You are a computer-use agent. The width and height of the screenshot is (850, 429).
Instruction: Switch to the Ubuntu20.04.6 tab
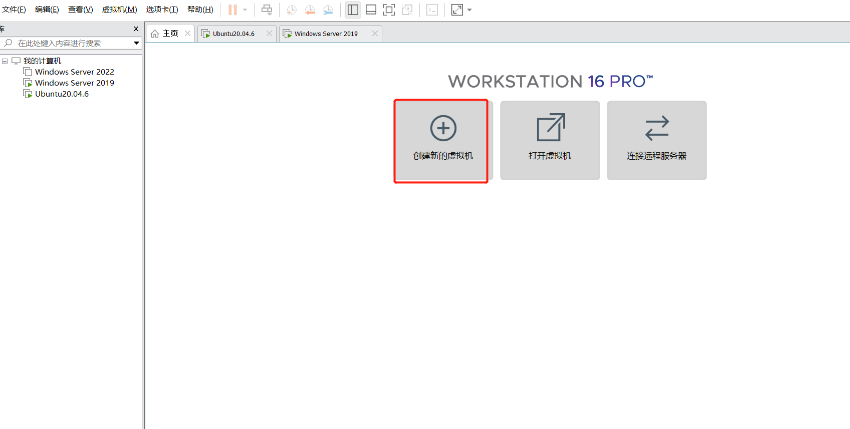point(237,34)
